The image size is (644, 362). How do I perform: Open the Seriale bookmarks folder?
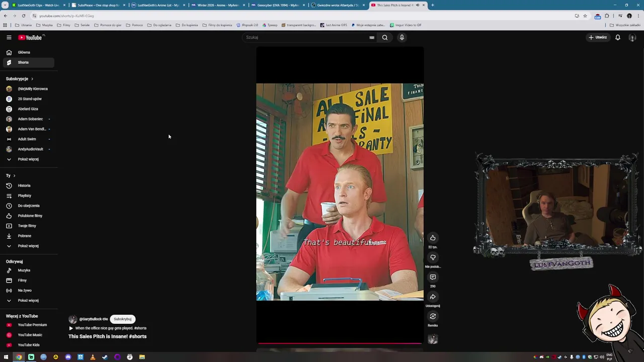(83, 25)
